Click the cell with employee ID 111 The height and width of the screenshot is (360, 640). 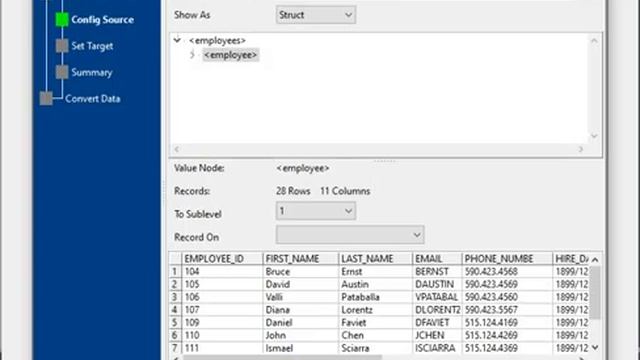coord(222,348)
